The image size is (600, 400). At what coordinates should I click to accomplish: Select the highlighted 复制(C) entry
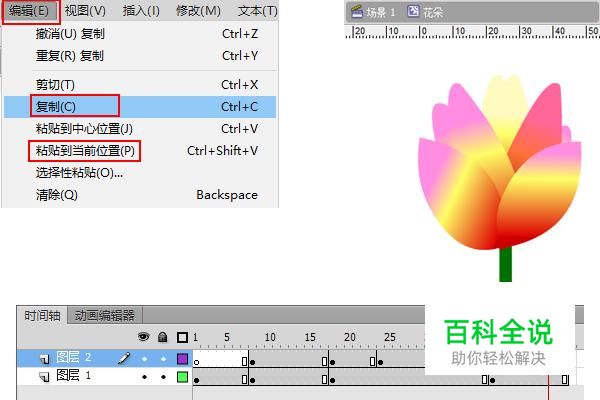(x=140, y=107)
